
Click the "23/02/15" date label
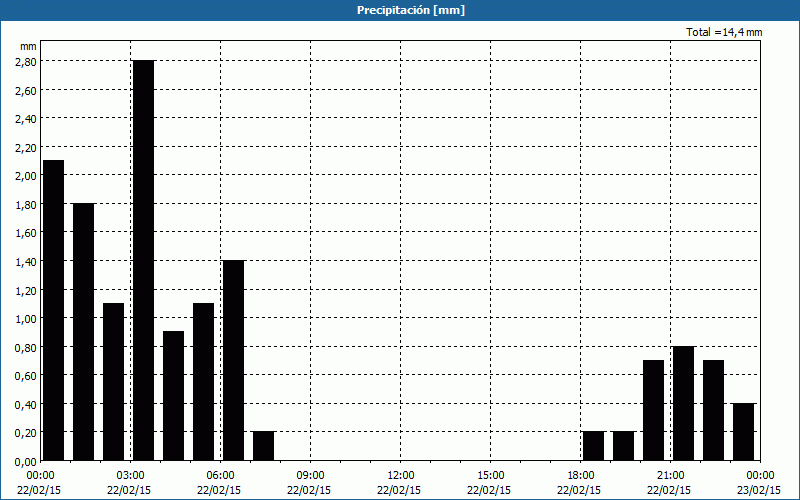759,490
